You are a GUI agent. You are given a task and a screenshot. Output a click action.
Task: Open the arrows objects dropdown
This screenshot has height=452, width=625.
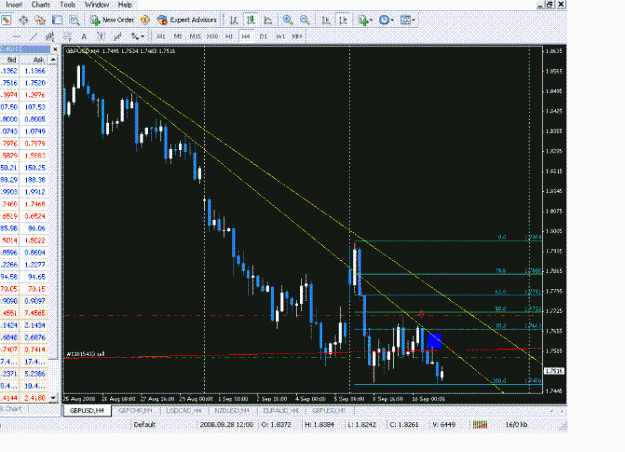(137, 37)
